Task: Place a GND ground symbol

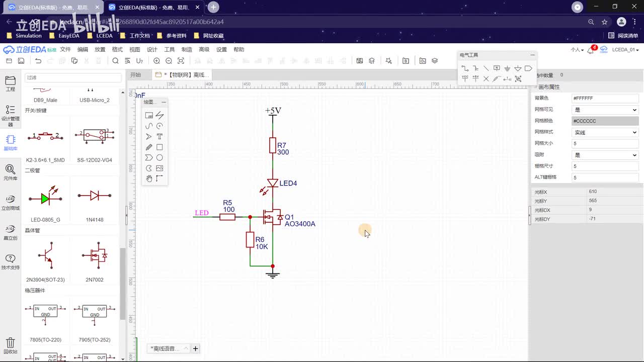Action: coord(507,68)
